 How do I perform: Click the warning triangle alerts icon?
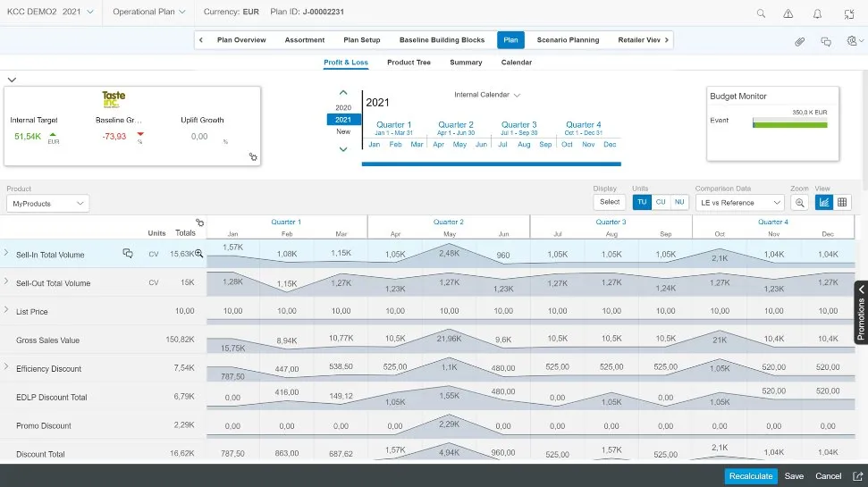788,13
